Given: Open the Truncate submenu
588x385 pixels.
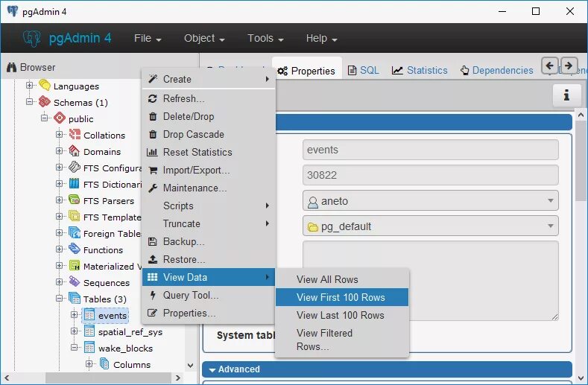Looking at the screenshot, I should (x=209, y=224).
